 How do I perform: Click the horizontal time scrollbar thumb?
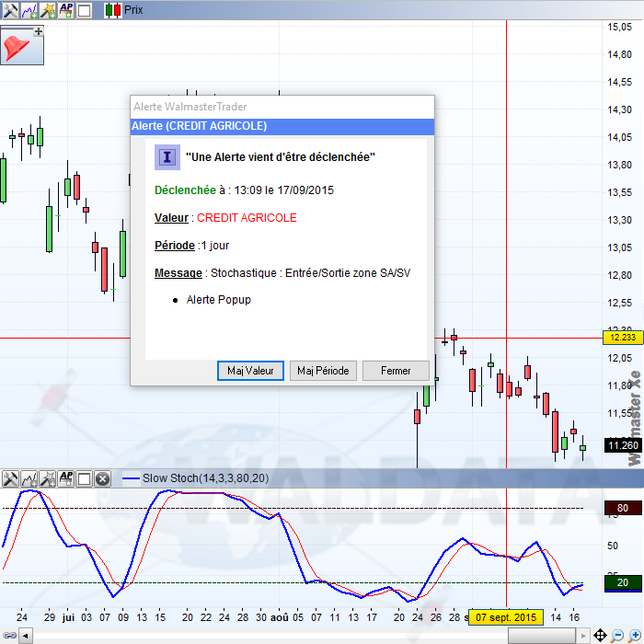(x=542, y=636)
